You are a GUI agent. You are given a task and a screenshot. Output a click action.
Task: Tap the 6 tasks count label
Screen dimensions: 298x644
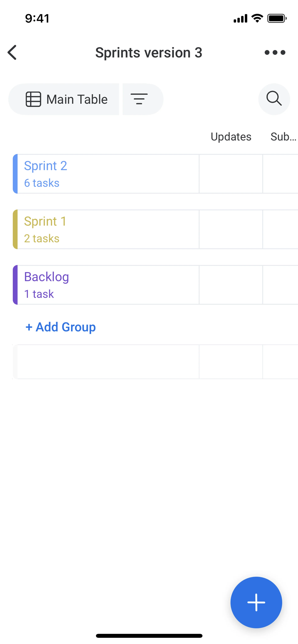coord(42,183)
